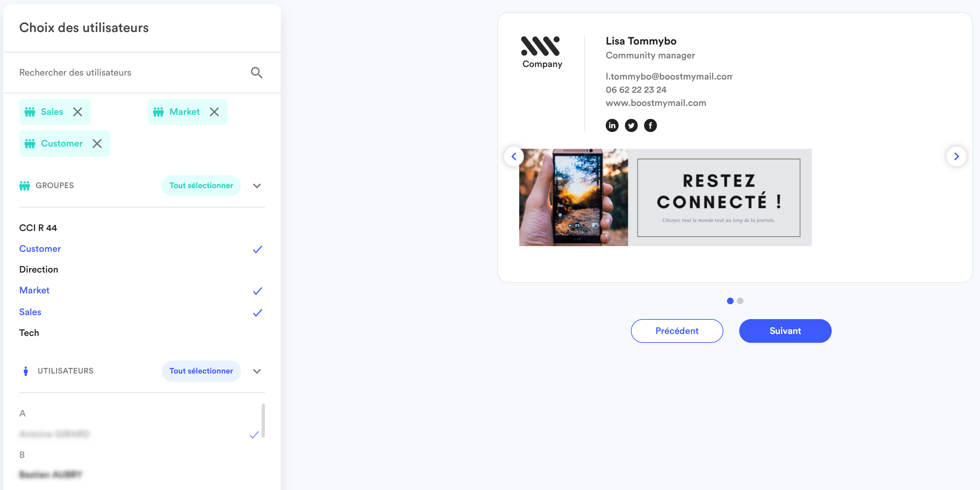Click the letter B section header
This screenshot has height=490, width=980.
(22, 455)
